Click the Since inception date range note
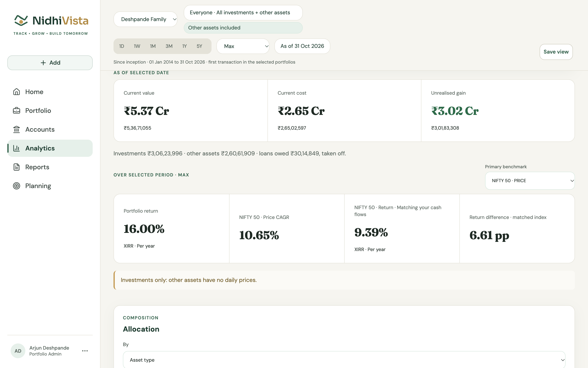The image size is (588, 368). (x=204, y=62)
